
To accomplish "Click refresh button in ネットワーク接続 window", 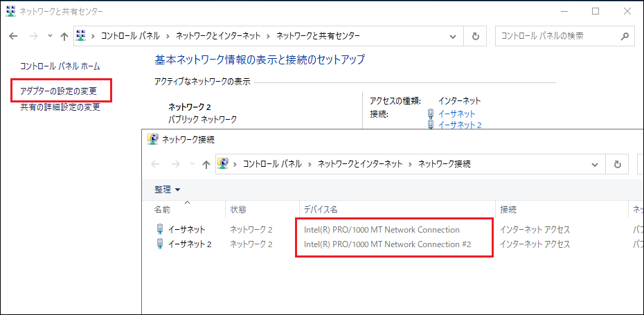I will [616, 164].
